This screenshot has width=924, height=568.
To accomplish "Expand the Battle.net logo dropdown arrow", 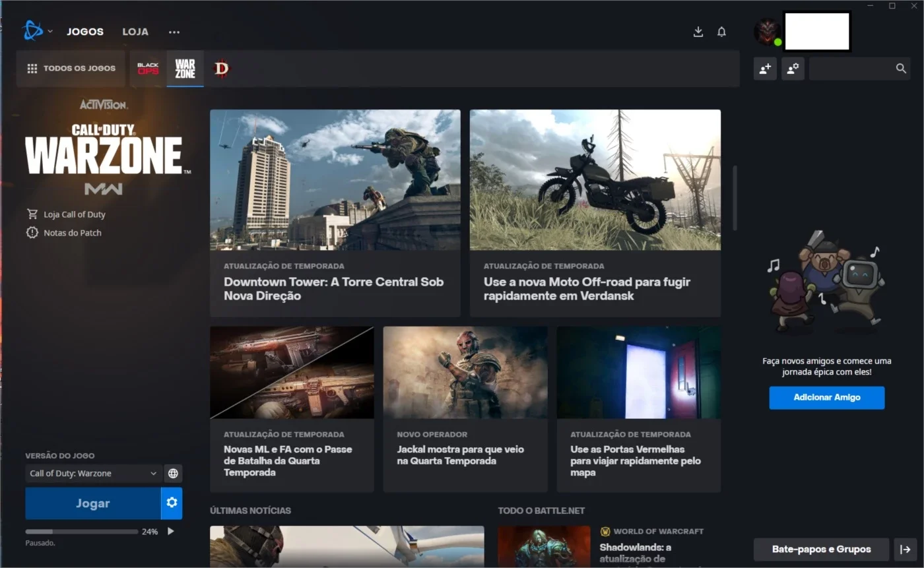I will [x=50, y=32].
